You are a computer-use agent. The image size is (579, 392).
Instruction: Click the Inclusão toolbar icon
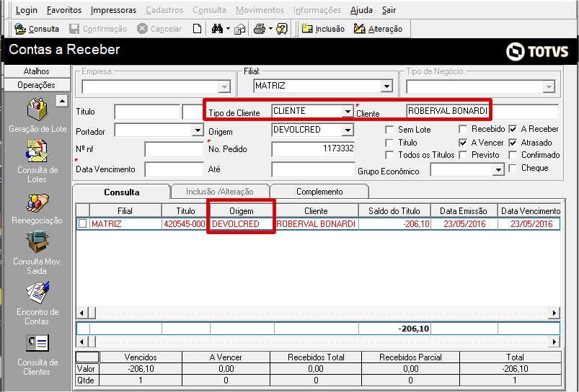[x=307, y=29]
